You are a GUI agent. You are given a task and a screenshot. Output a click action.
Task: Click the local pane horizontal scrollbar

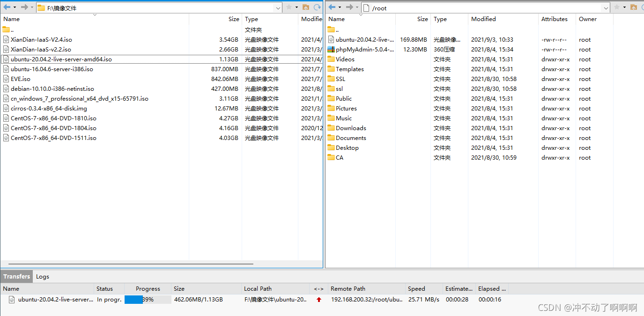tap(131, 264)
